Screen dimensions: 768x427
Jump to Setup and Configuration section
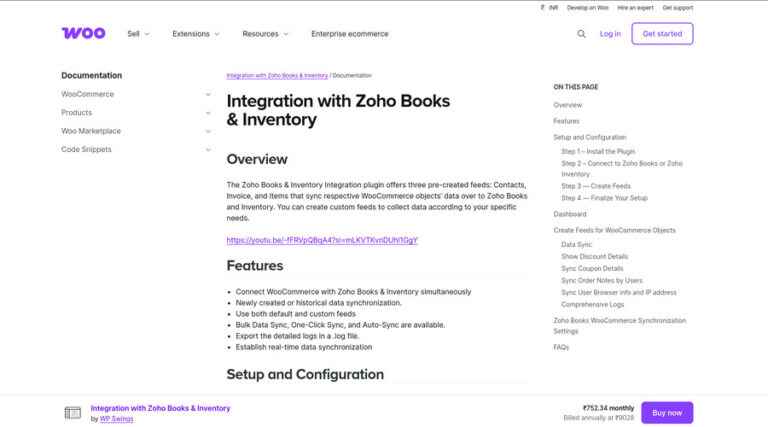(x=590, y=137)
